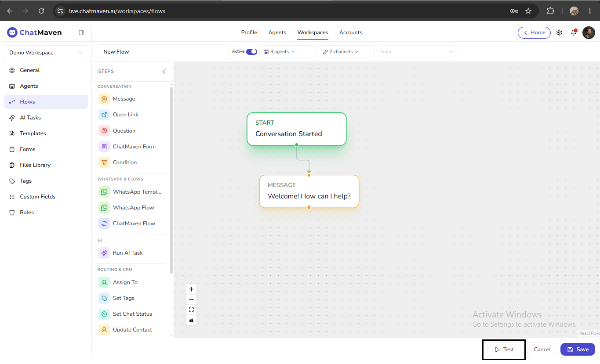Open General in the sidebar
This screenshot has height=364, width=600.
point(46,70)
